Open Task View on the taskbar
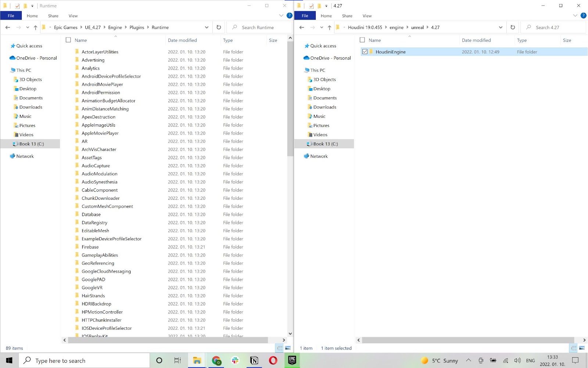588x368 pixels. 178,361
